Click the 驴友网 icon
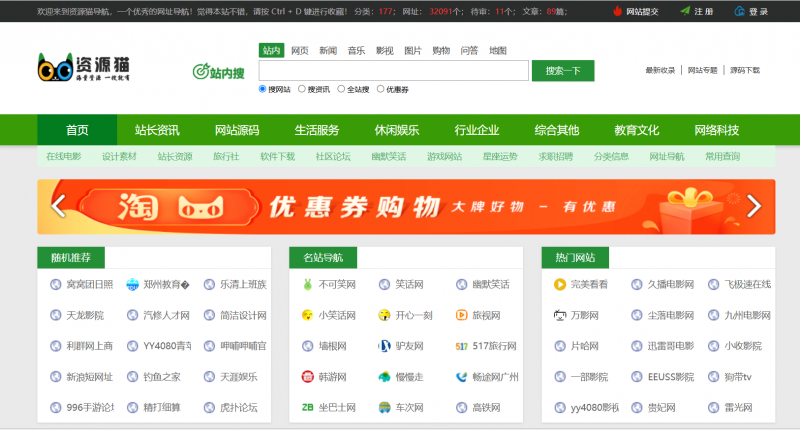 (x=384, y=346)
